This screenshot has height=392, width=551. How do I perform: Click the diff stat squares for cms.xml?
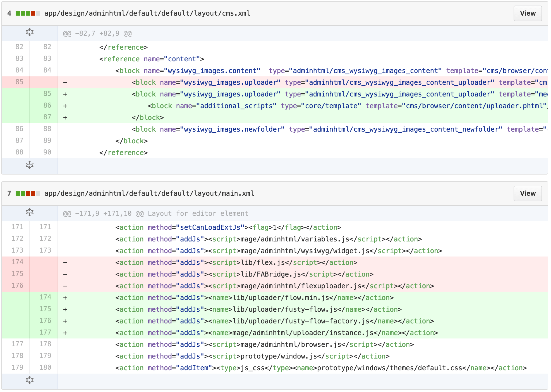click(27, 13)
